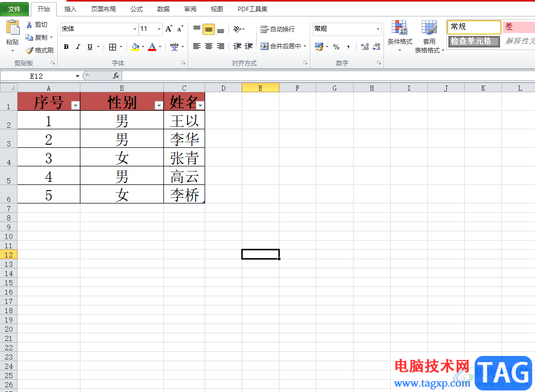Screen dimensions: 535x392
Task: Switch to the 页面布局 tab
Action: 104,9
